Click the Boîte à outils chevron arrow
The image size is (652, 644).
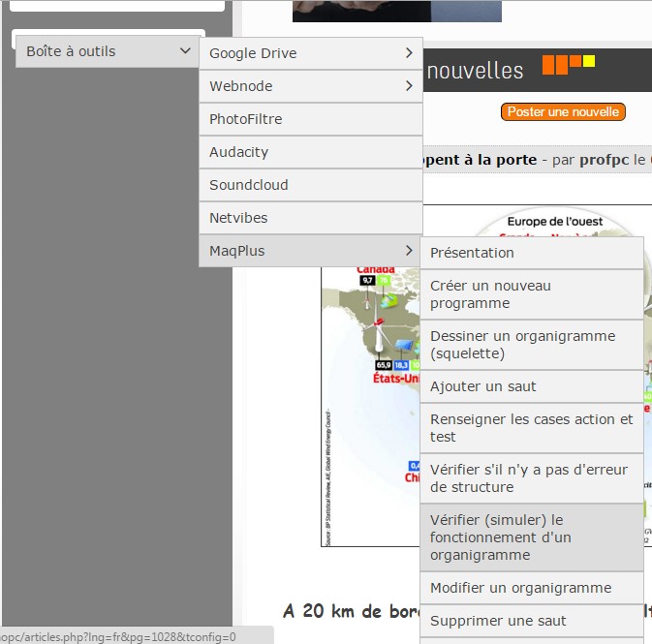185,50
